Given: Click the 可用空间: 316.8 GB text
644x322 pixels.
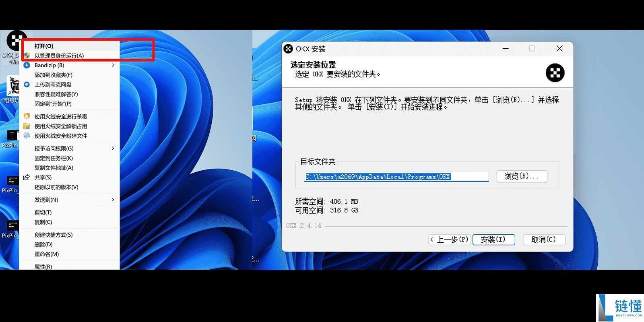Looking at the screenshot, I should click(326, 210).
